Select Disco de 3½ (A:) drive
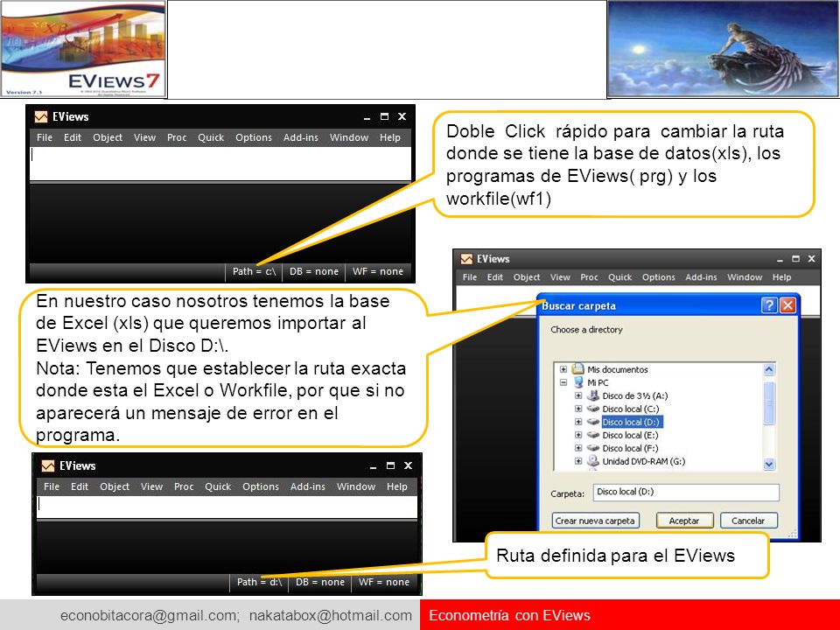This screenshot has height=630, width=840. tap(635, 395)
